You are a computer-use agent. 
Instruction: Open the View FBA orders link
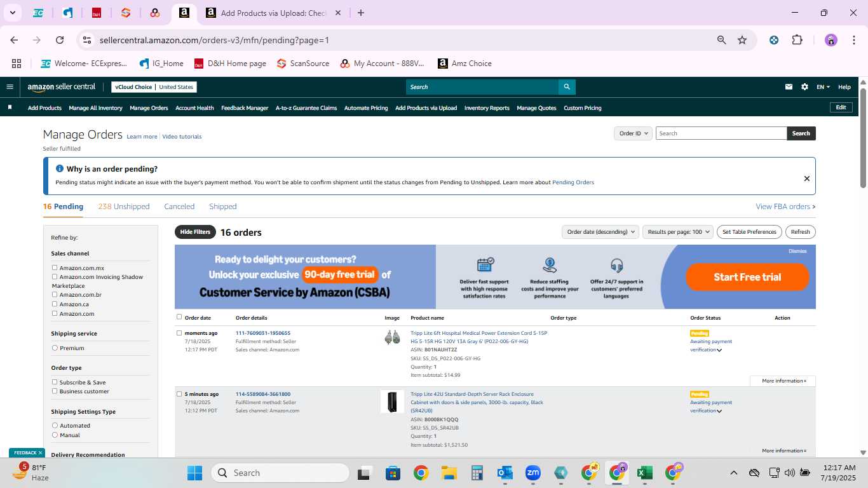785,207
